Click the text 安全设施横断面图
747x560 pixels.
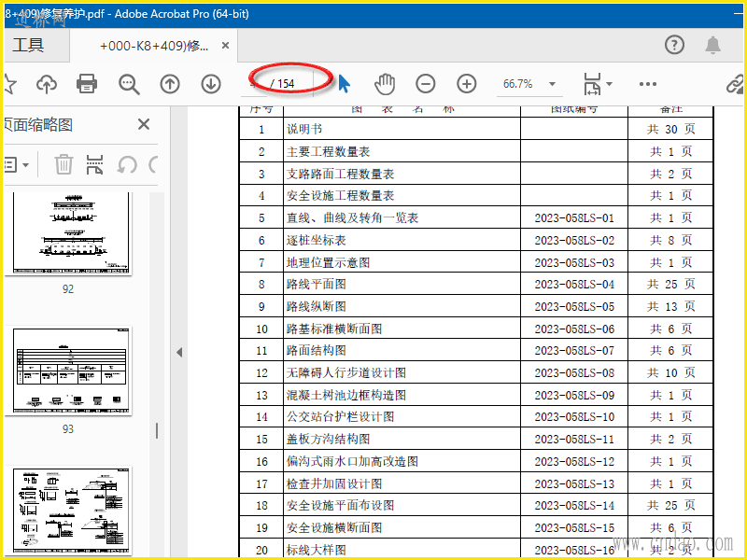coord(334,527)
